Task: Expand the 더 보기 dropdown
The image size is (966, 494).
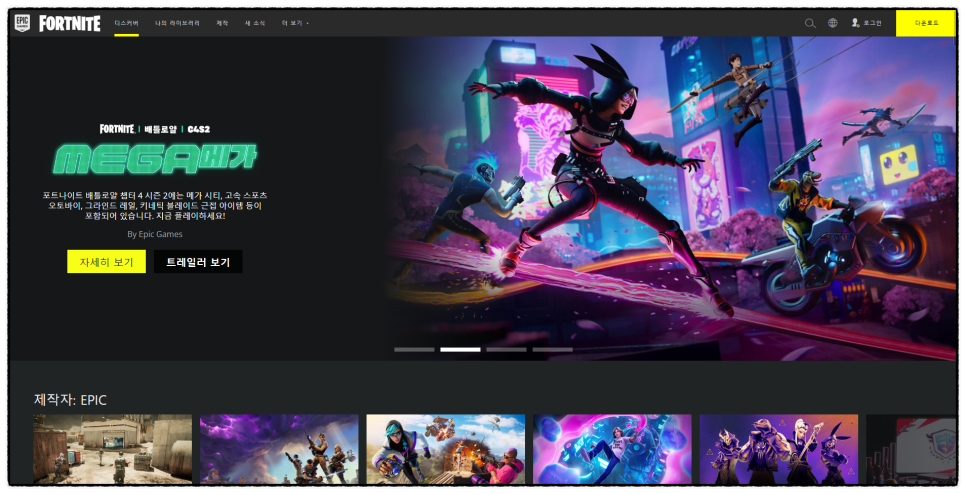Action: pos(296,23)
